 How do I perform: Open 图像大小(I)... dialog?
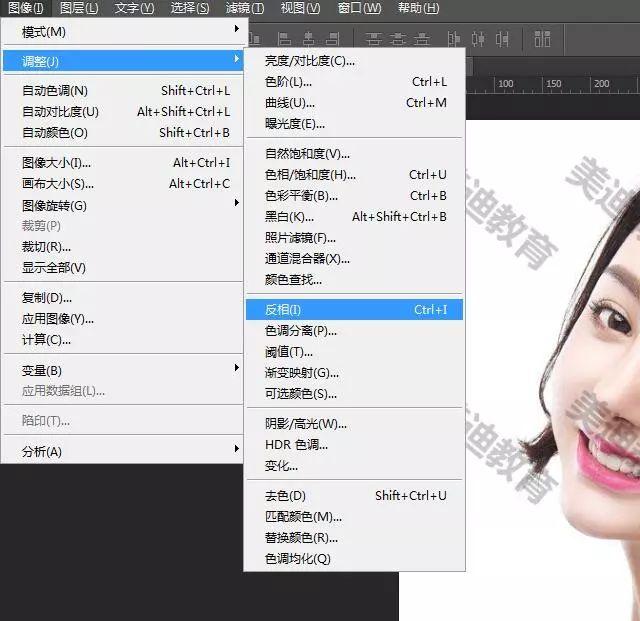pos(122,163)
